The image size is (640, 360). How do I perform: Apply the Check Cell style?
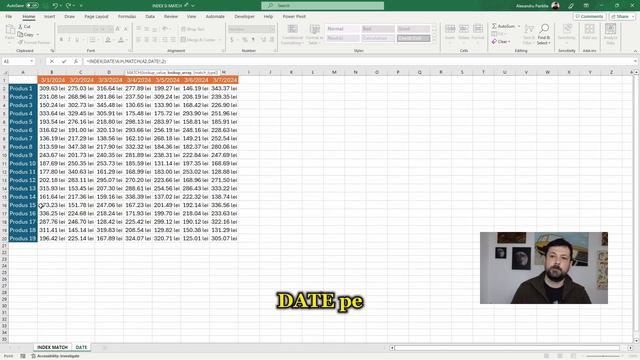(x=413, y=38)
